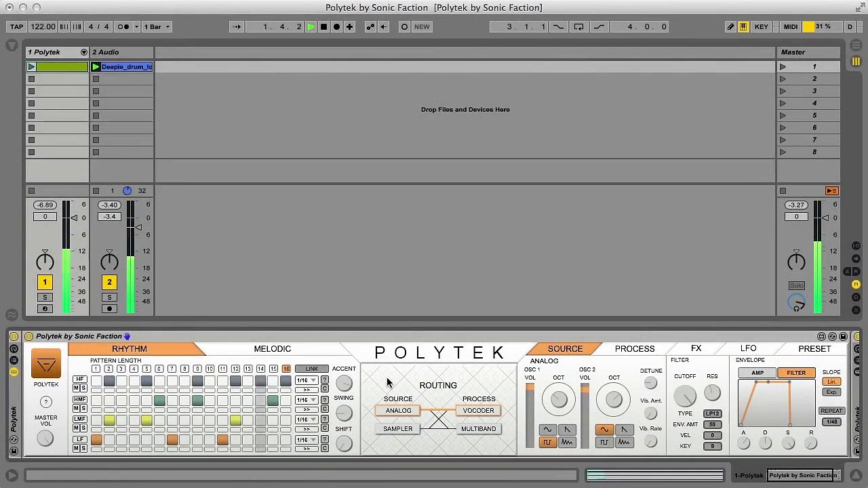Click the TAP tempo button
The image size is (868, 488).
pos(16,26)
